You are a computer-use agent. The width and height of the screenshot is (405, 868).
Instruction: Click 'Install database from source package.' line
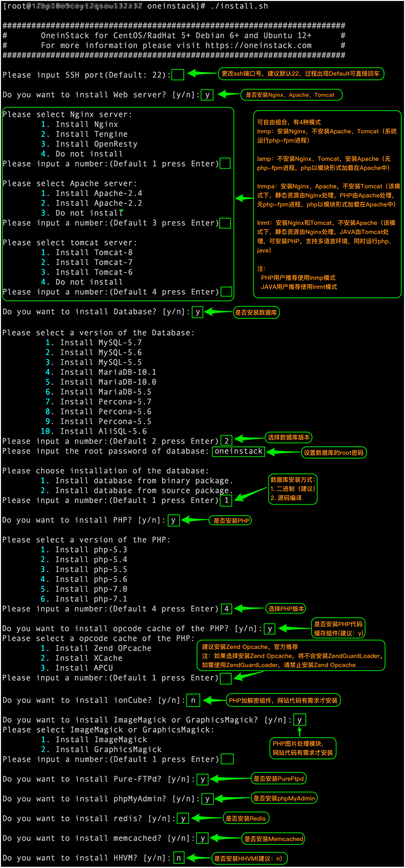tap(144, 491)
